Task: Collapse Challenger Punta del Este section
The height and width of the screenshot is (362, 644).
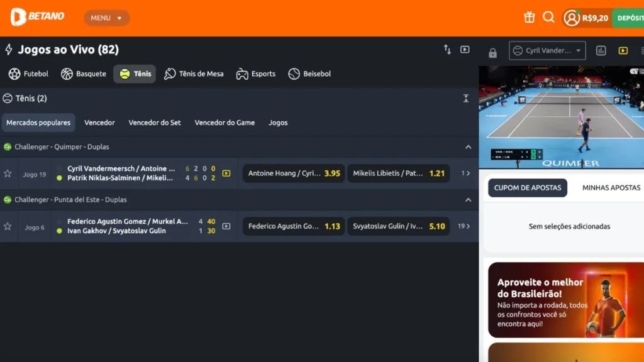Action: pyautogui.click(x=468, y=200)
